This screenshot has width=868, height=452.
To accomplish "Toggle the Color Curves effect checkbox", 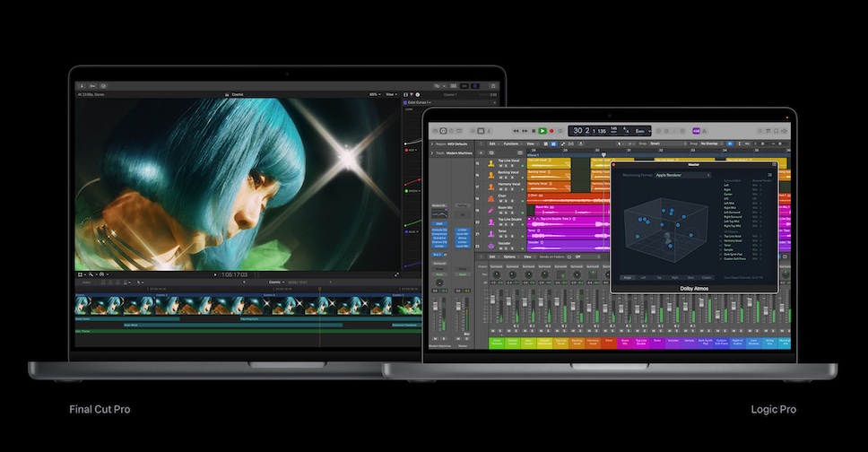I will [406, 103].
